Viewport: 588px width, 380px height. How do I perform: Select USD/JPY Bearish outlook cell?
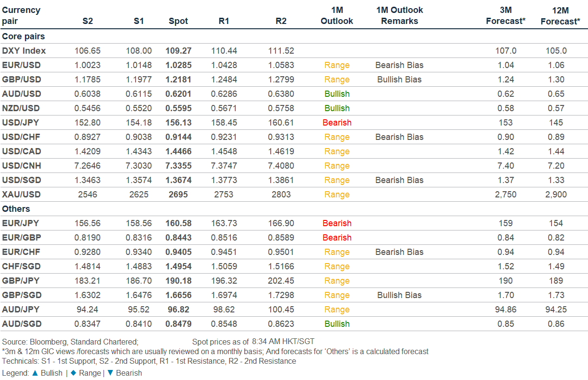coord(337,123)
